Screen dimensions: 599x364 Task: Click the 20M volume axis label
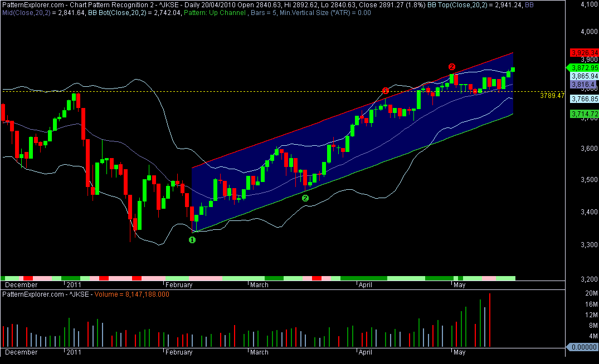click(x=591, y=293)
